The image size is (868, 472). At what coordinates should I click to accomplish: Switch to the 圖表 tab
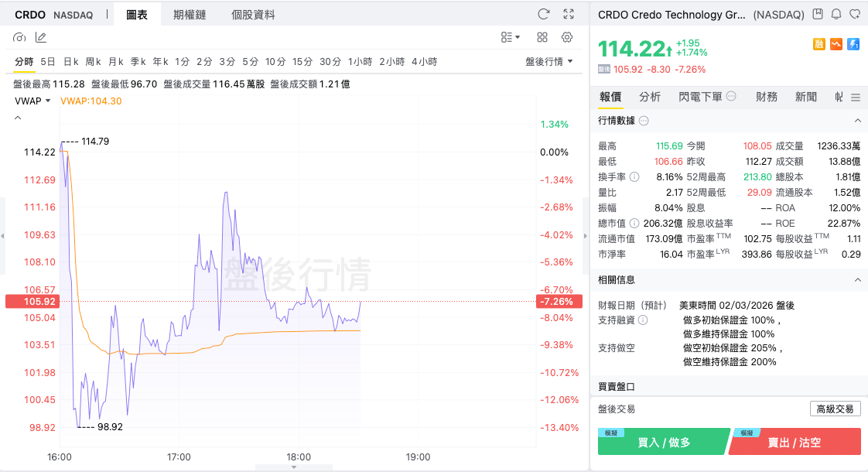pos(137,15)
